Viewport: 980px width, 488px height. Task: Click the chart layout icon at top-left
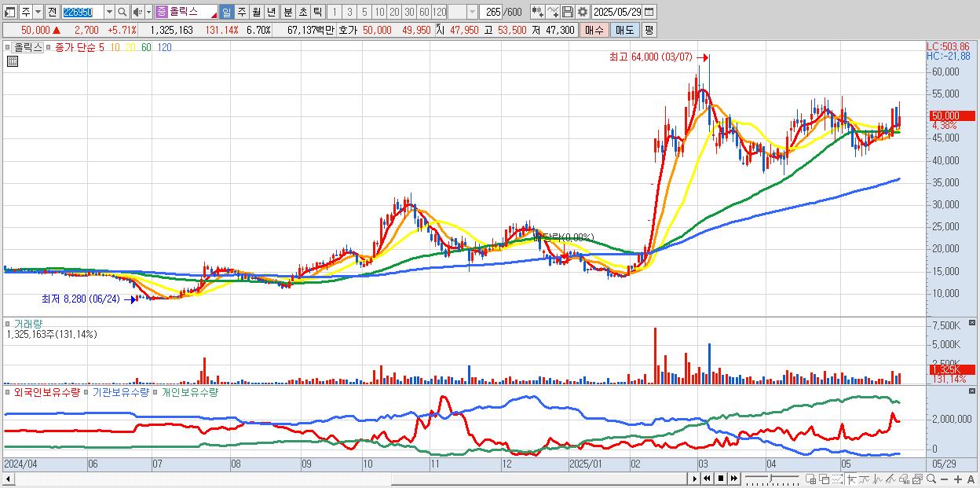coord(10,12)
